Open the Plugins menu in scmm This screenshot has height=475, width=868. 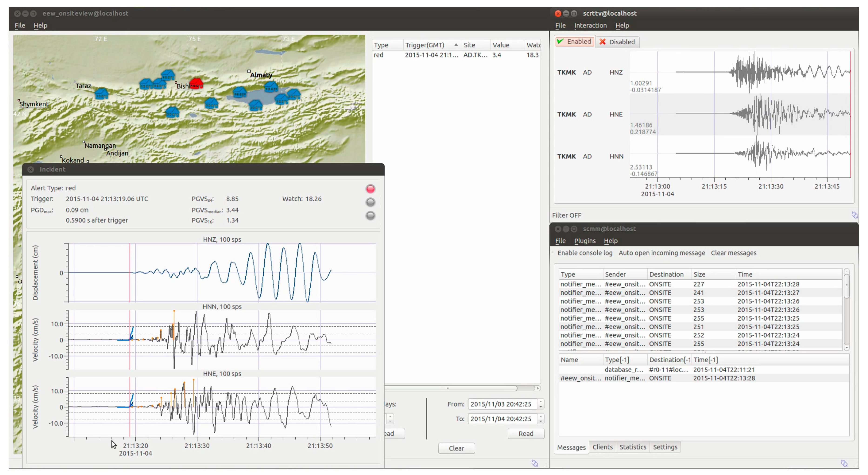tap(585, 241)
